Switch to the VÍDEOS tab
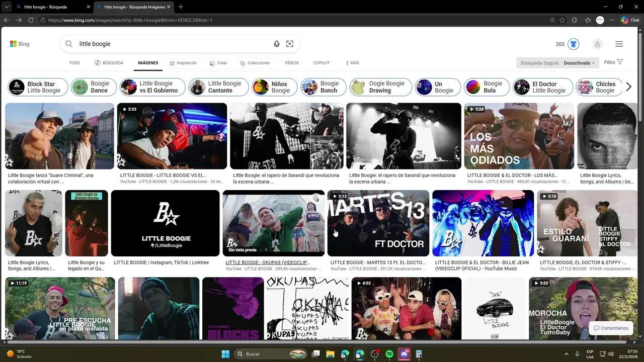Viewport: 644px width, 362px height. pyautogui.click(x=292, y=63)
